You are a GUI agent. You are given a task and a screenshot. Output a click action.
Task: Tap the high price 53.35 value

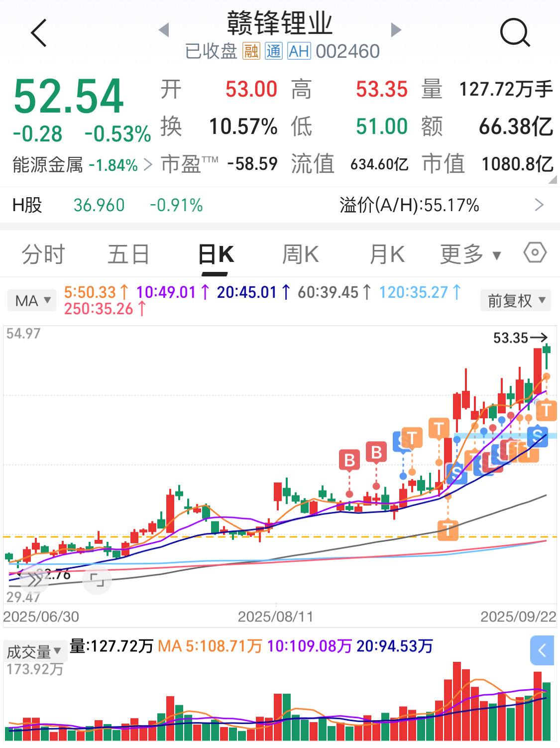382,90
